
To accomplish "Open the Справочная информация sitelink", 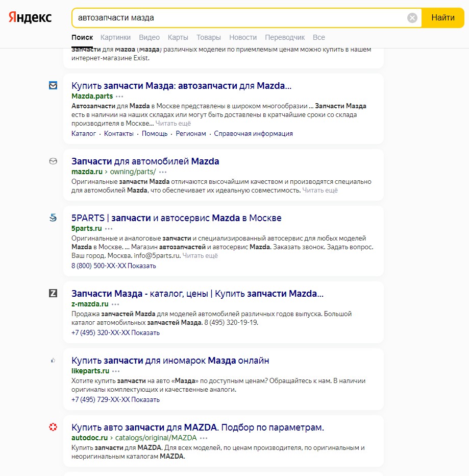I will [253, 134].
